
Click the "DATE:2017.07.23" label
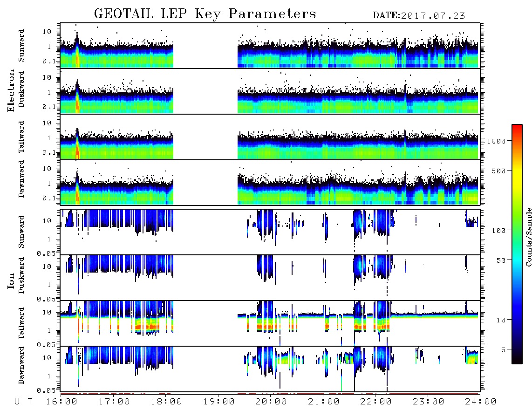(419, 15)
